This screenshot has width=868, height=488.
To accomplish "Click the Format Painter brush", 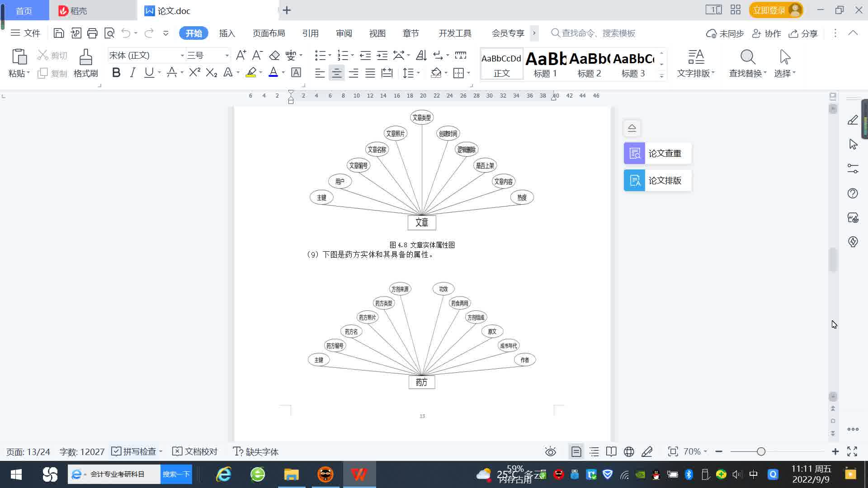I will pyautogui.click(x=85, y=57).
